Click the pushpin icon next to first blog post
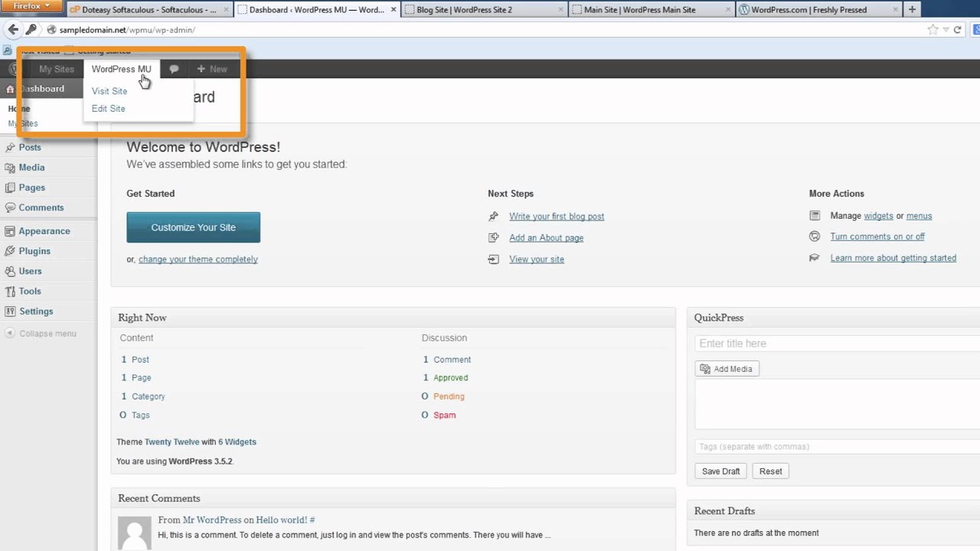 tap(493, 217)
